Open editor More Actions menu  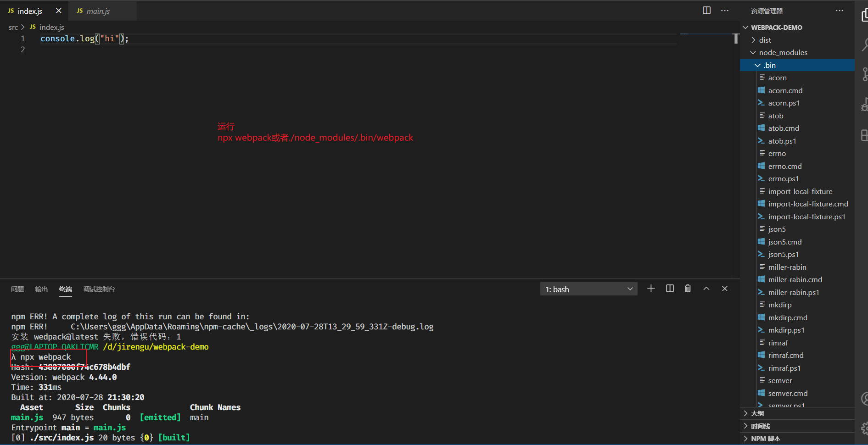pyautogui.click(x=725, y=11)
